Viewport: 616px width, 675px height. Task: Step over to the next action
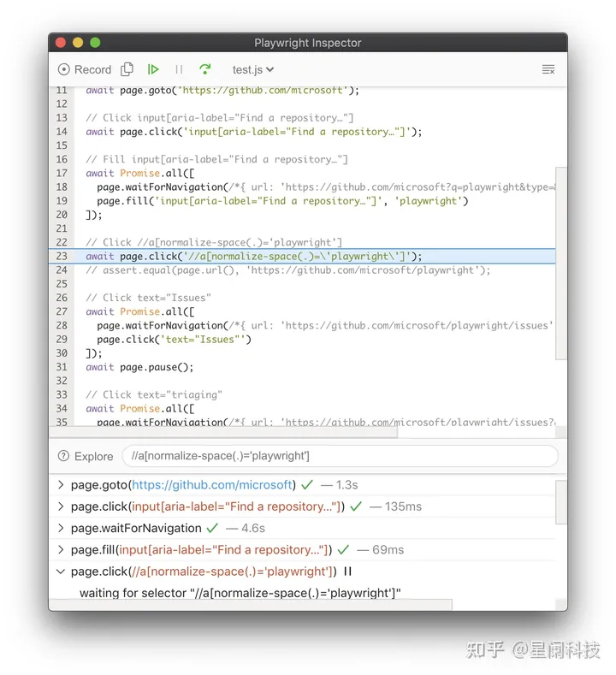point(205,69)
